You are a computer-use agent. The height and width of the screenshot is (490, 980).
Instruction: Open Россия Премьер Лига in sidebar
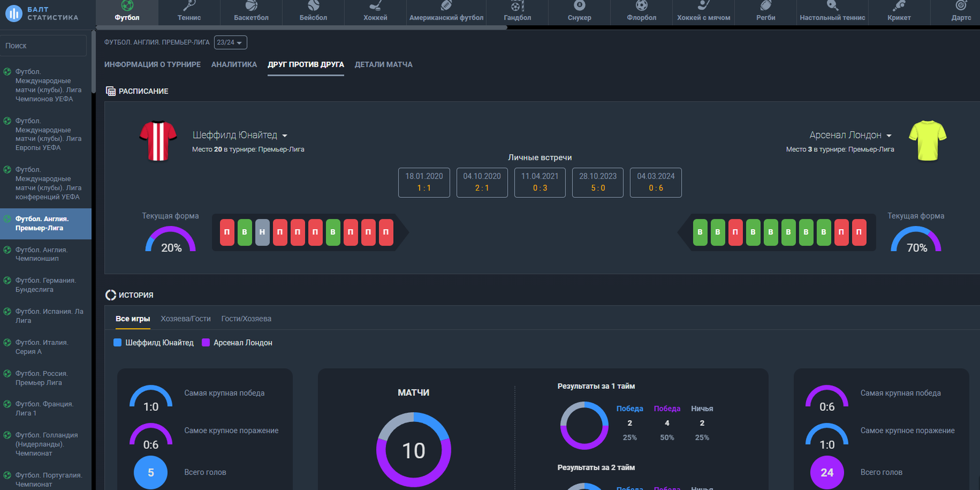(46, 378)
